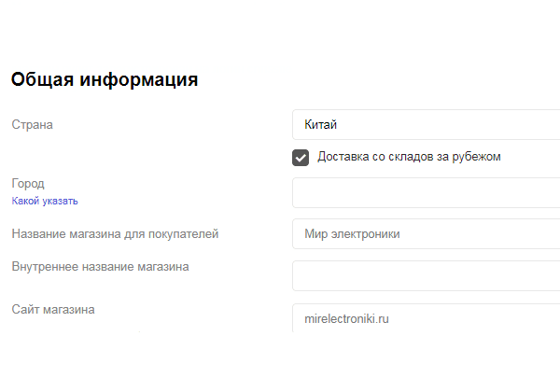Click the Название магазина для покупателей label
560x392 pixels.
[x=115, y=233]
